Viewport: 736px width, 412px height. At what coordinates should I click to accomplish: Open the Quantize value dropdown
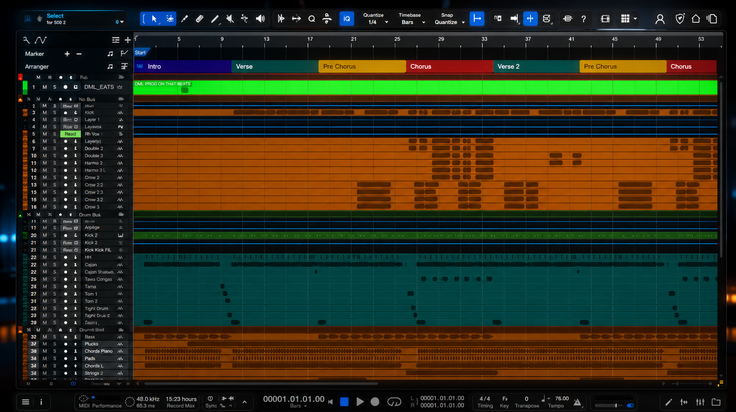(376, 19)
